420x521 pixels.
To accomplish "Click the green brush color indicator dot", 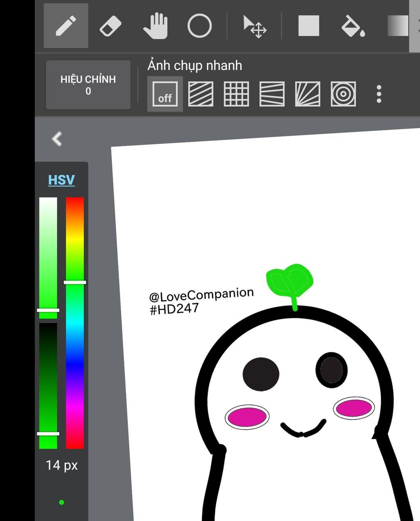I will click(x=62, y=502).
